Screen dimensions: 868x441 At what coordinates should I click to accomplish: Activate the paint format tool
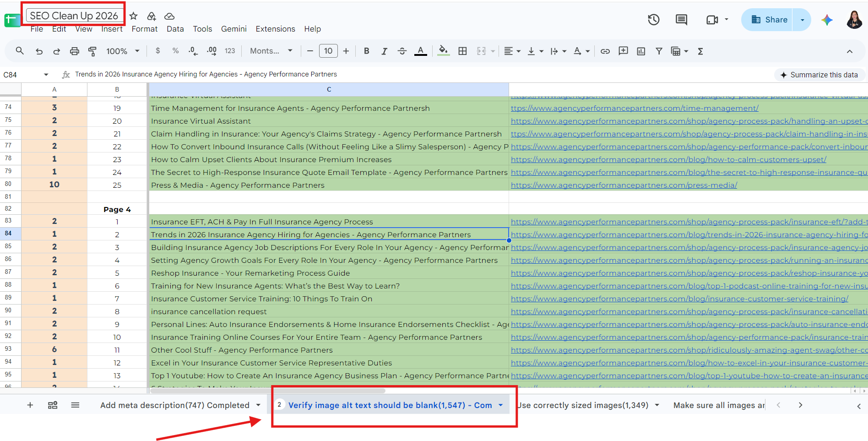92,51
